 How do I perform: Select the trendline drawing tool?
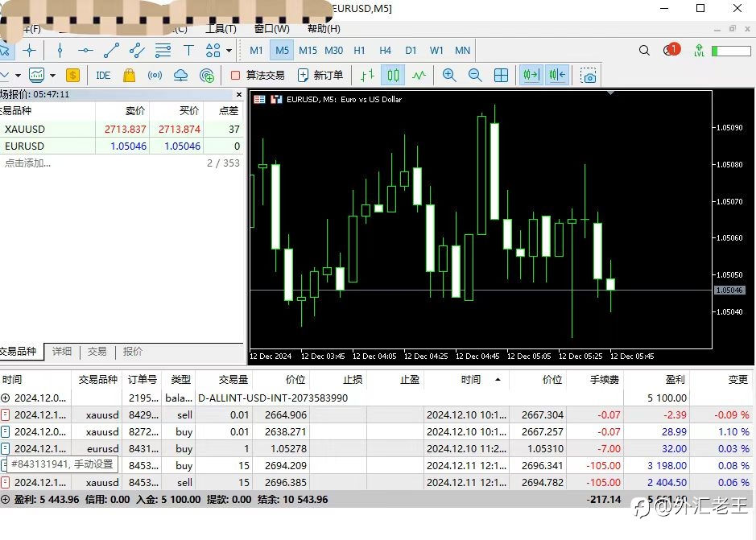click(111, 50)
